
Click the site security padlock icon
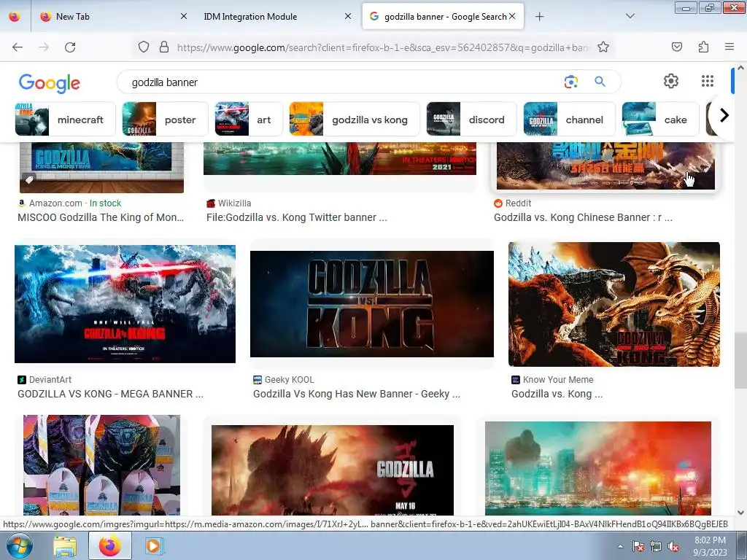pyautogui.click(x=164, y=47)
